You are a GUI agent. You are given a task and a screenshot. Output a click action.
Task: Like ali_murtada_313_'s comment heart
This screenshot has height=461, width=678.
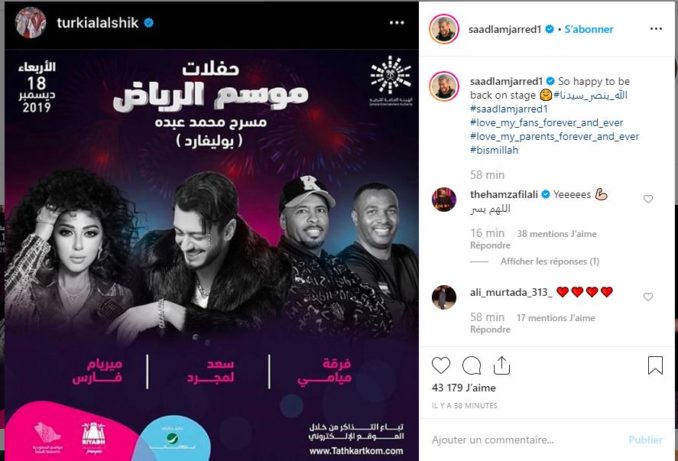[x=648, y=297]
